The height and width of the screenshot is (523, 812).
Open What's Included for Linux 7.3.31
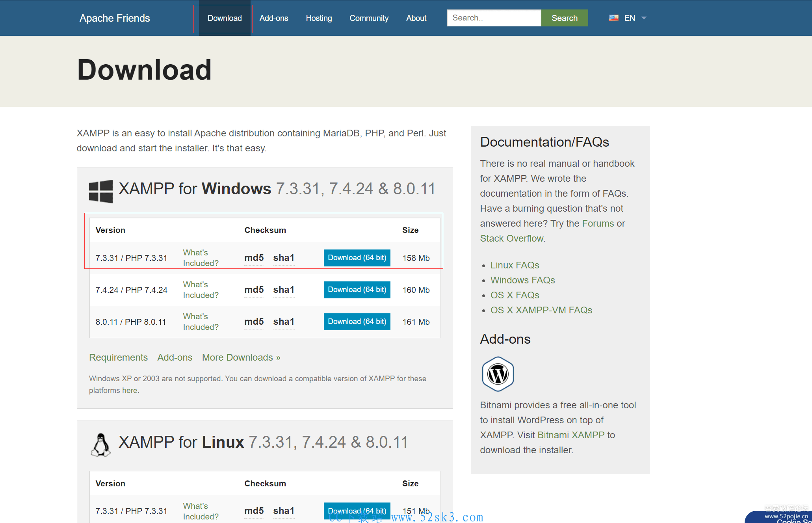tap(201, 511)
